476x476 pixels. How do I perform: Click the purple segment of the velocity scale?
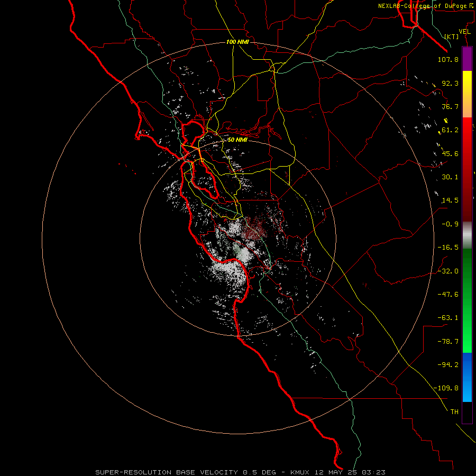pyautogui.click(x=467, y=59)
